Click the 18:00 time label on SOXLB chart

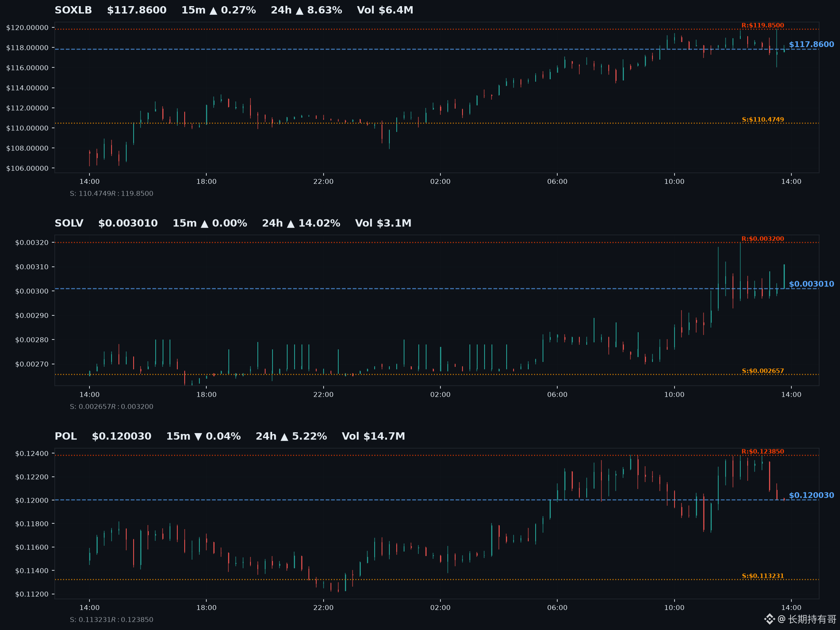coord(206,182)
